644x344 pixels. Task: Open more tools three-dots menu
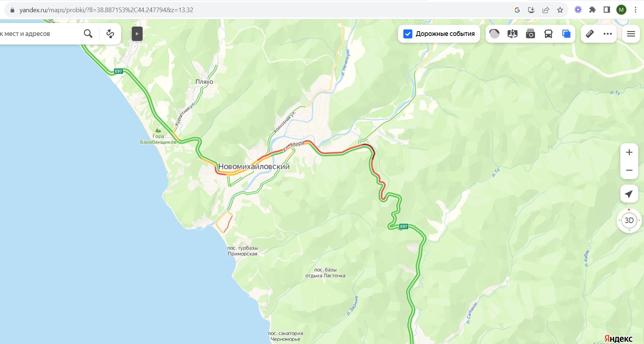tap(608, 34)
